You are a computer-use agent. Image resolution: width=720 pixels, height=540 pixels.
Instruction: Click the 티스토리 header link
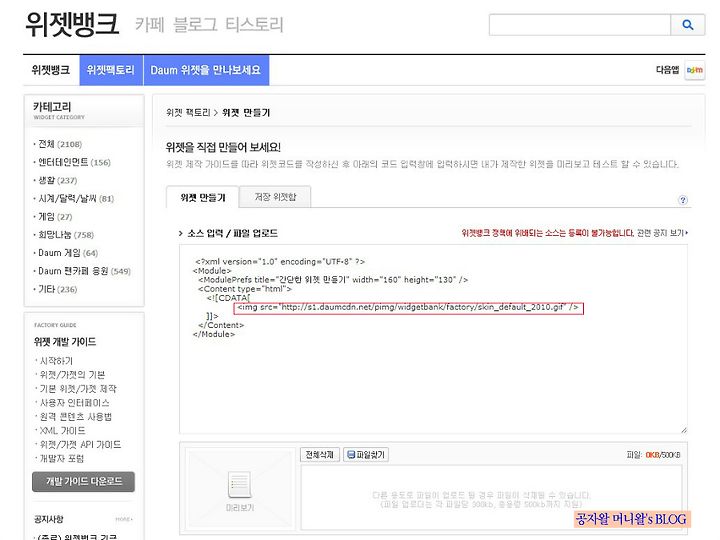point(254,24)
